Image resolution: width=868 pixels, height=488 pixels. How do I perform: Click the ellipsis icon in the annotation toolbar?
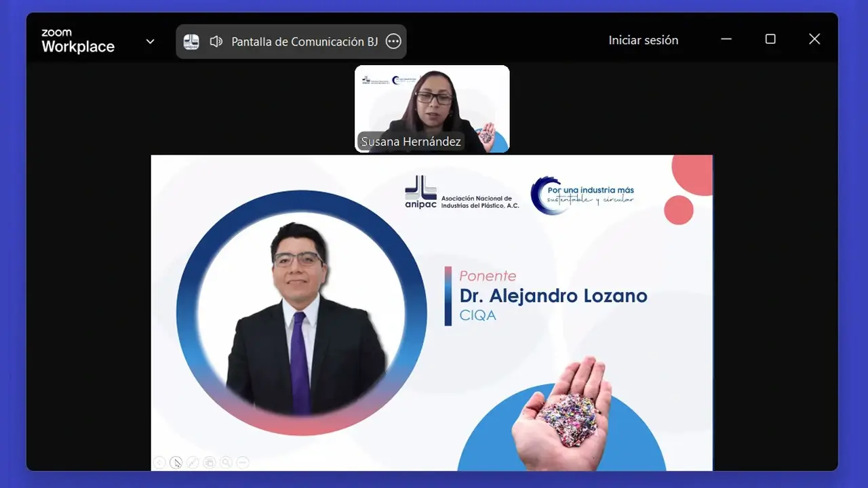click(x=243, y=462)
